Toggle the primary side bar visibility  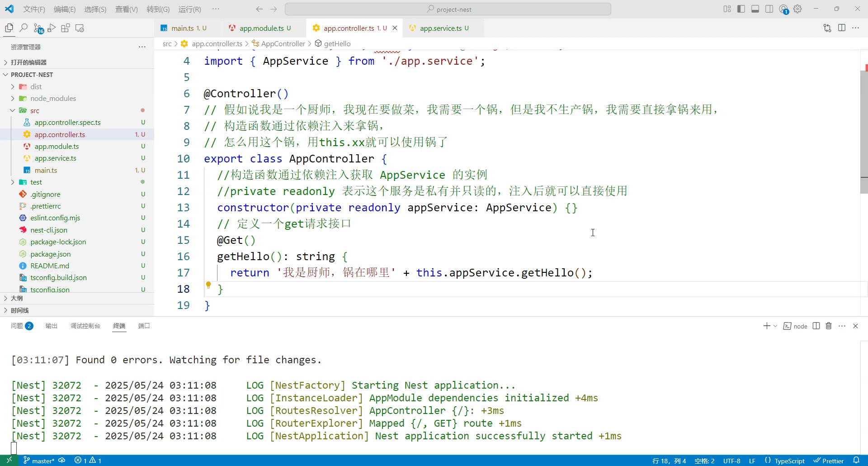741,9
